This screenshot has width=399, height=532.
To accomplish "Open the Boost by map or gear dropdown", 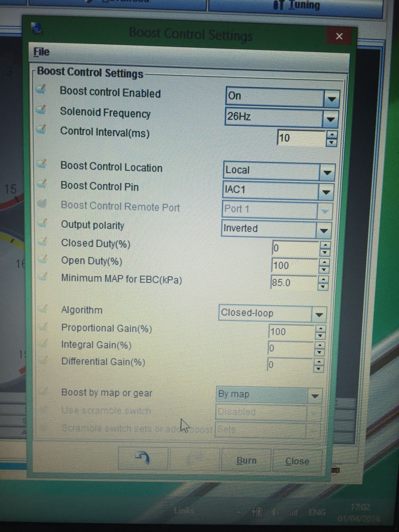I will point(314,396).
